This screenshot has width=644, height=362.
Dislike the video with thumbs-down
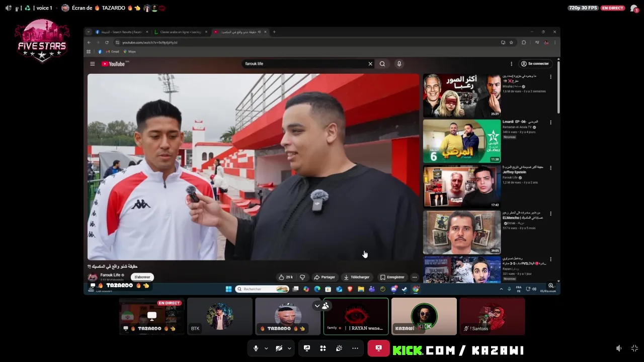(x=302, y=277)
